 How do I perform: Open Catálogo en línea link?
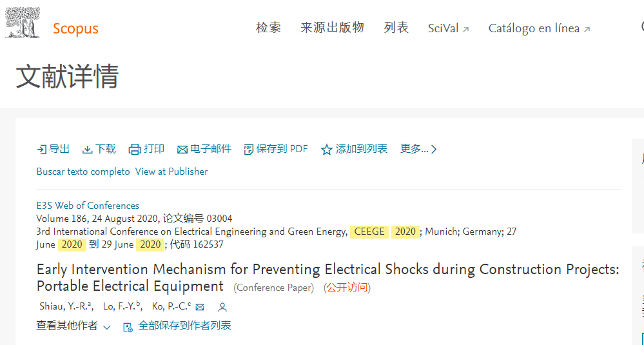coord(540,29)
